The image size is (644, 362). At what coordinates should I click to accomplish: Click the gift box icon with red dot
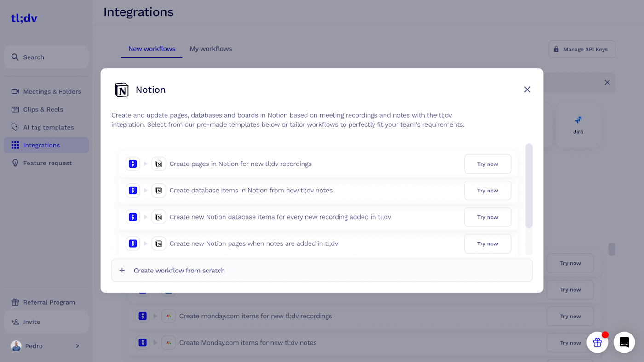(x=597, y=342)
